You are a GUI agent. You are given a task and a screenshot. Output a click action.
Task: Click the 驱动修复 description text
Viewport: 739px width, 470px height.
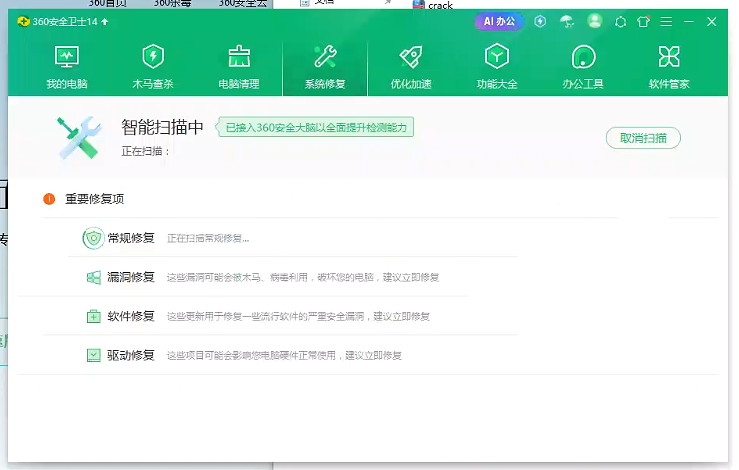(284, 355)
